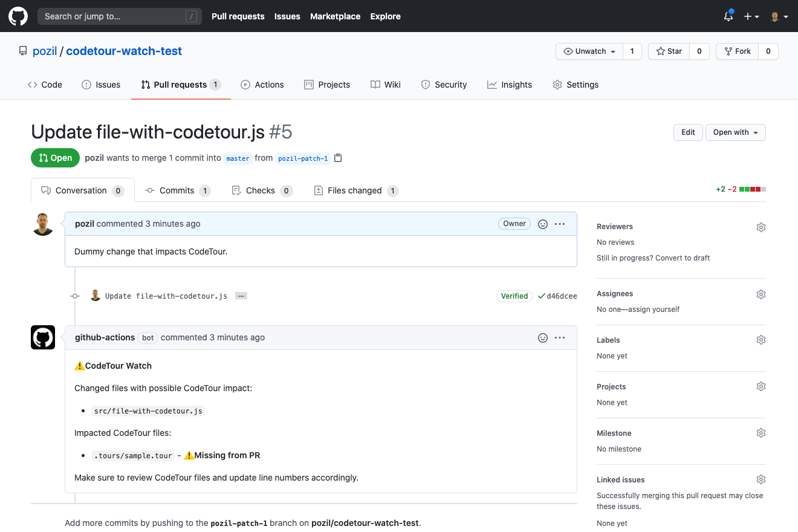Open Milestone settings gear
The width and height of the screenshot is (798, 532).
pyautogui.click(x=761, y=433)
